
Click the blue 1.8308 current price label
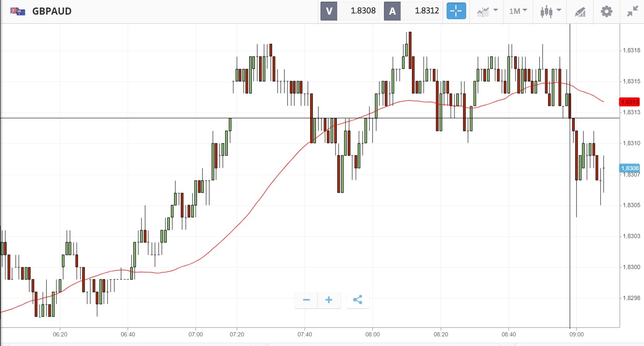click(629, 168)
